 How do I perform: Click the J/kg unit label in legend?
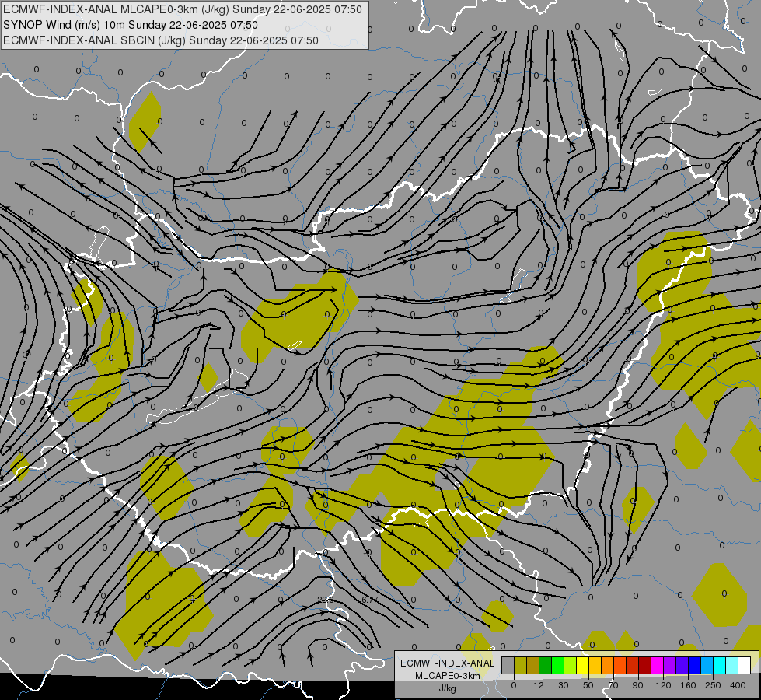[x=448, y=688]
